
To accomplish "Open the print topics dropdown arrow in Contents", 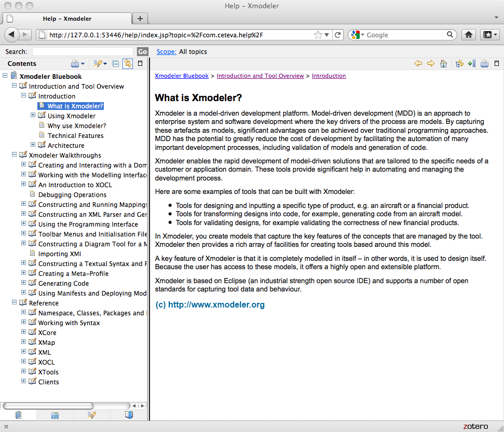I will click(83, 64).
